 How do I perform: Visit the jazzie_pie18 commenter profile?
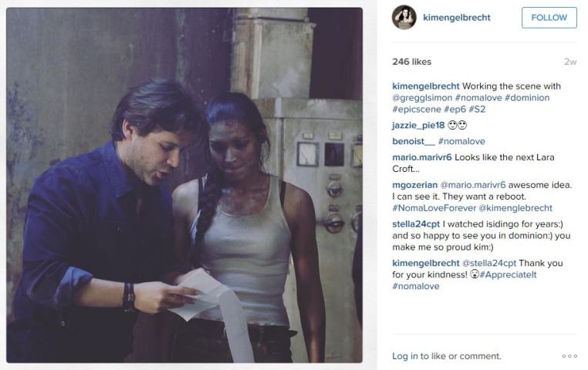(x=418, y=126)
